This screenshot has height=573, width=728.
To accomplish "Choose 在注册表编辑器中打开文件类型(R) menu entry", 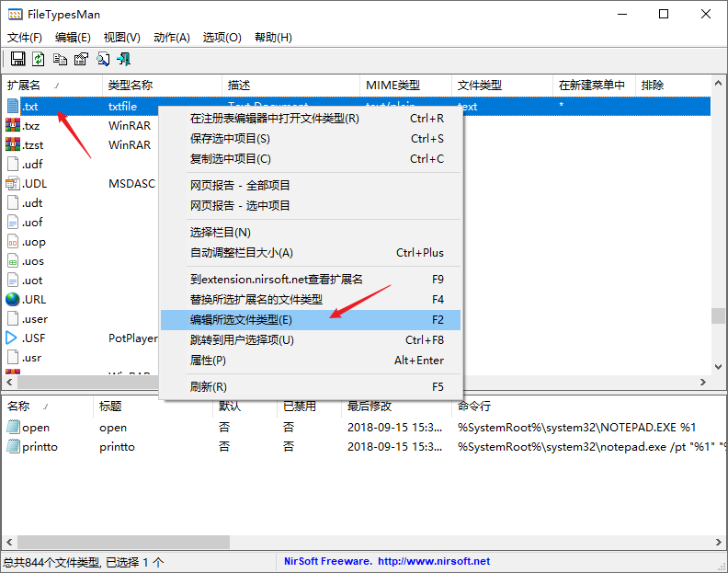I will [274, 119].
